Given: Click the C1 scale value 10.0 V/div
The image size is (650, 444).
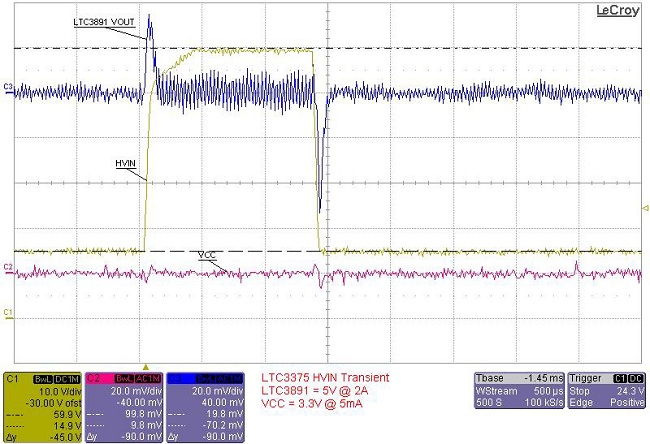Looking at the screenshot, I should 59,392.
